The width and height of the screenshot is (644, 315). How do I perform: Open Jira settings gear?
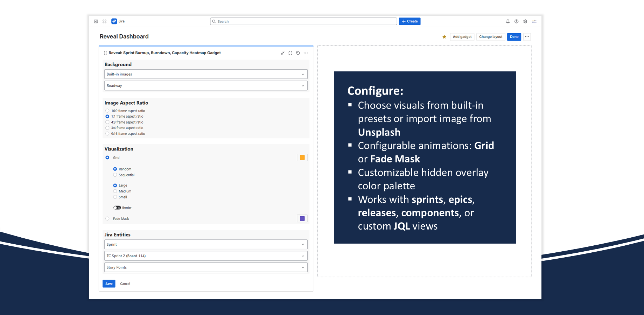(525, 21)
